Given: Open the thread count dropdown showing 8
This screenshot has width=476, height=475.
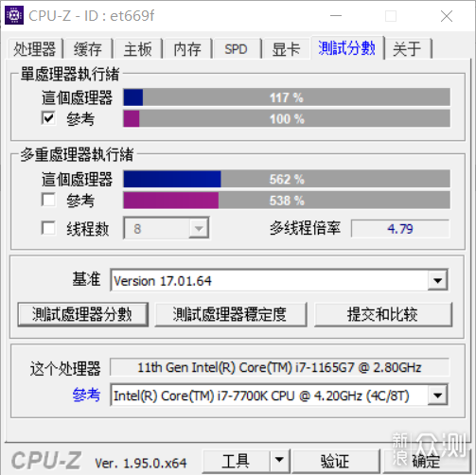Looking at the screenshot, I should [x=199, y=228].
